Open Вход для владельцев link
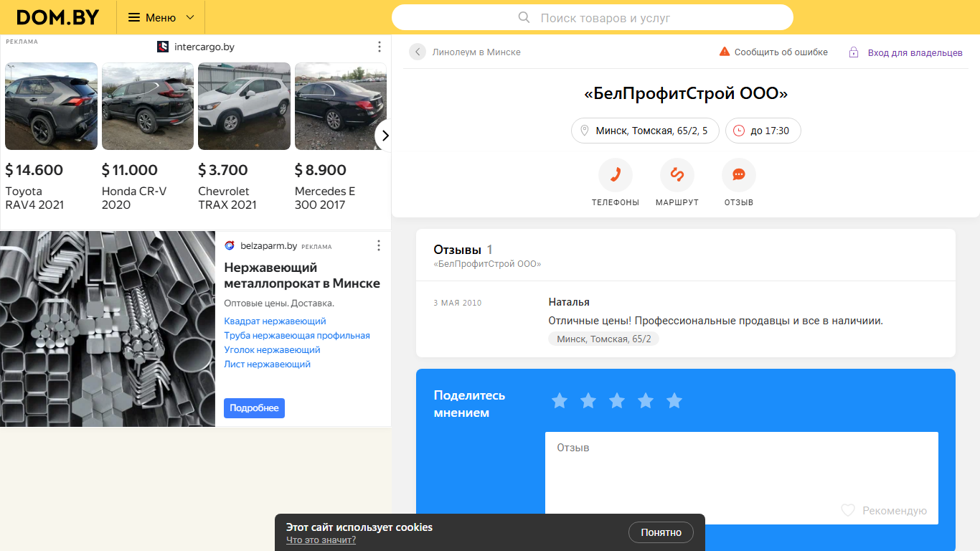980x551 pixels. coord(915,52)
